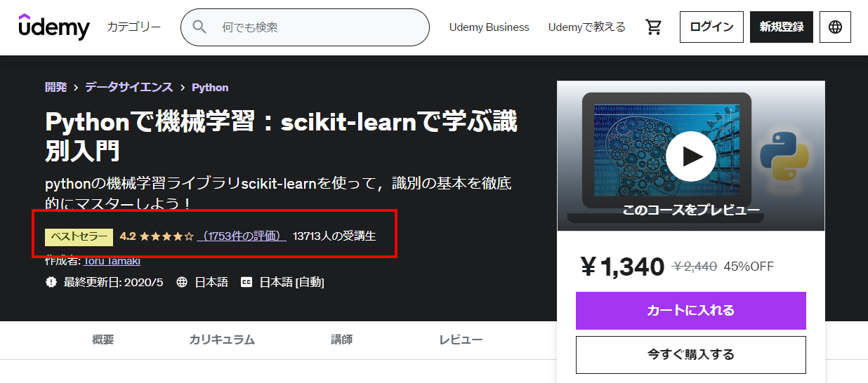Switch to the カリキュラム tab

222,340
